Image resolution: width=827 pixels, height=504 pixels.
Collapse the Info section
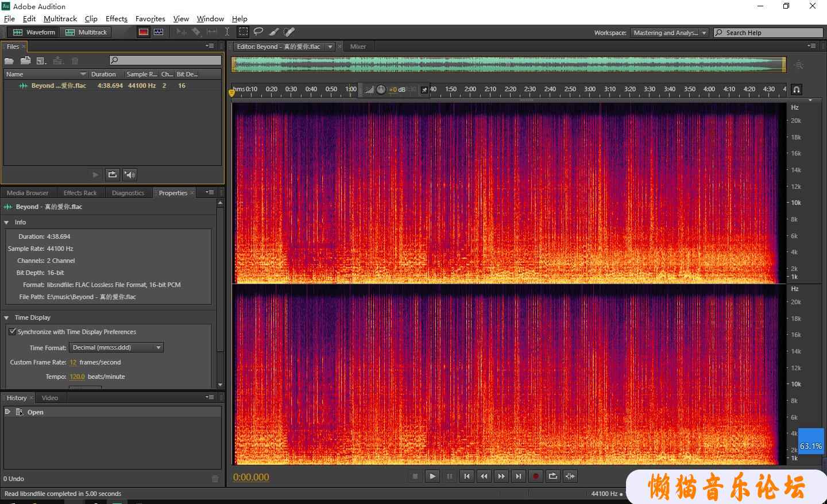pos(6,222)
